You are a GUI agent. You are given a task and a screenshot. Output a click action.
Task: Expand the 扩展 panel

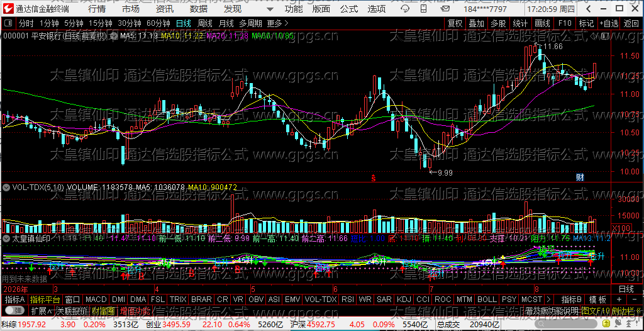[41, 310]
